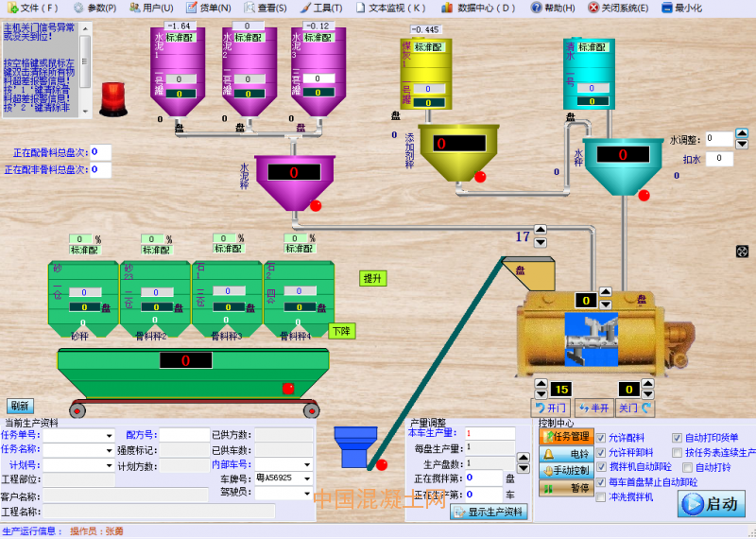Viewport: 756px width, 539px height.
Task: Click the green 砂秤 sand bin
Action: [83, 299]
